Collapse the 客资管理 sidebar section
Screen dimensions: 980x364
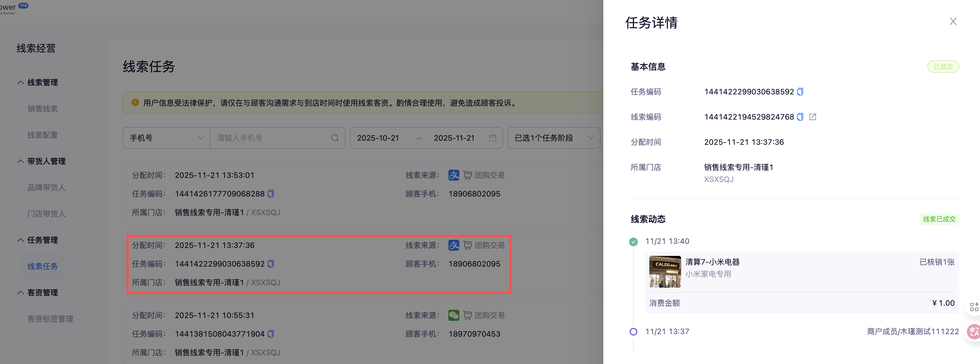click(x=21, y=293)
